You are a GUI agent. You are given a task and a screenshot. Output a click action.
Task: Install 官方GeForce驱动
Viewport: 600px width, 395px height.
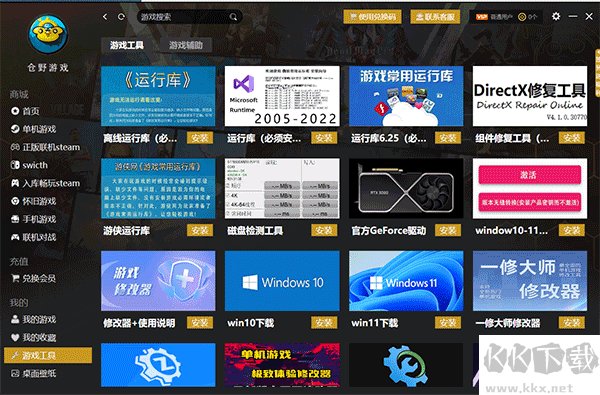(448, 230)
